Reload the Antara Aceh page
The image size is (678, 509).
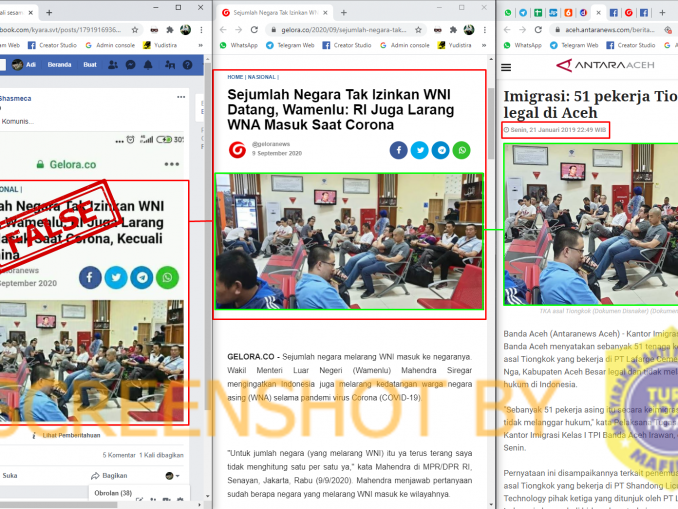(538, 30)
